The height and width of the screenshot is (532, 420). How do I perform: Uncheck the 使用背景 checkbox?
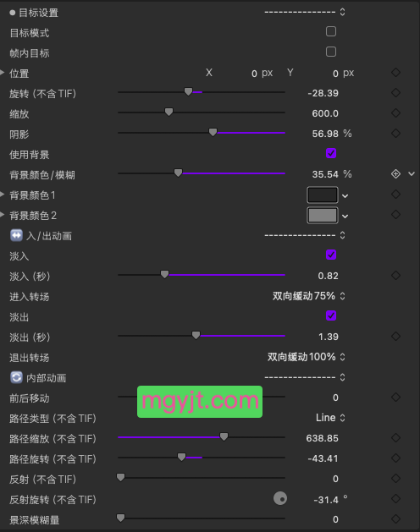click(x=331, y=153)
